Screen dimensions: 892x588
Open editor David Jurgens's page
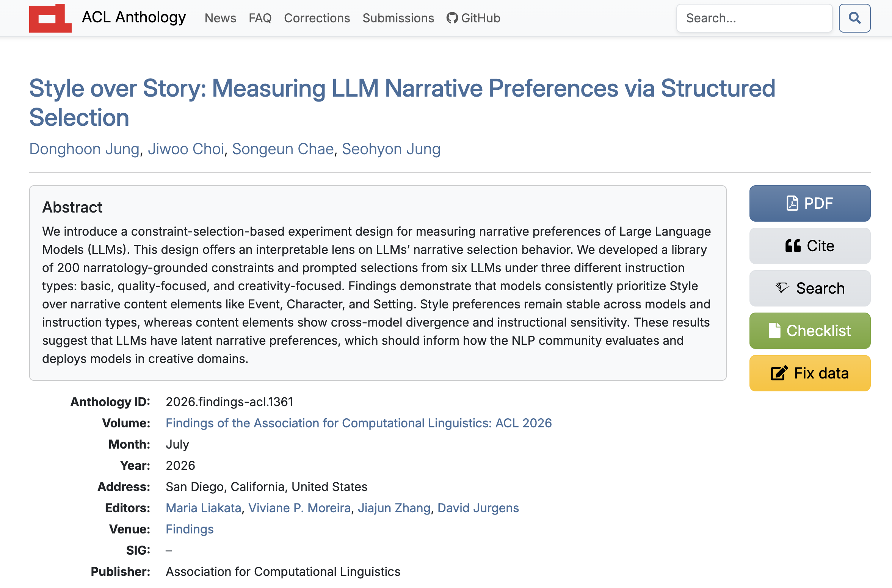pos(478,508)
